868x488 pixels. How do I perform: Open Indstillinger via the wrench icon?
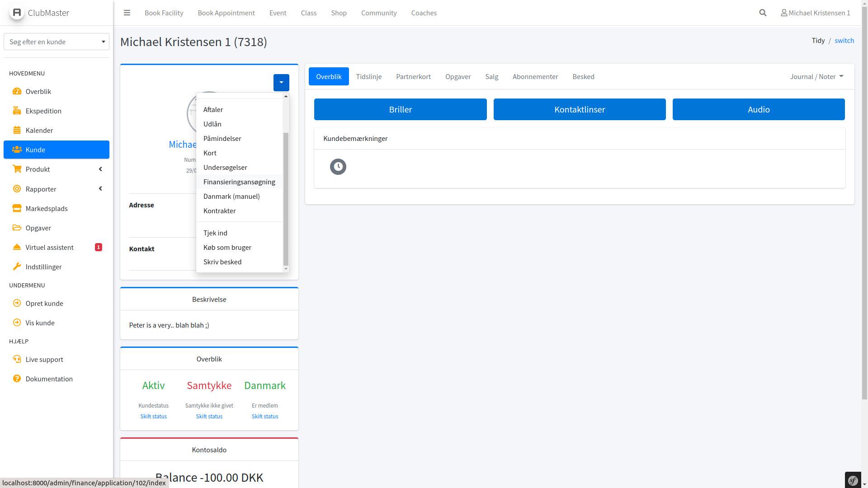17,267
